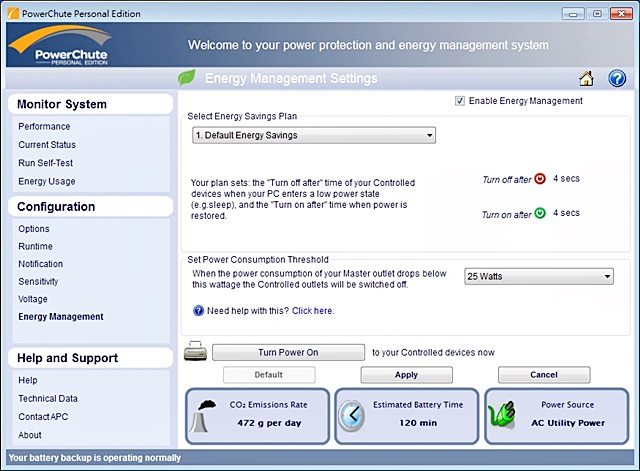Click the Turn Power On button
640x471 pixels.
pyautogui.click(x=289, y=352)
